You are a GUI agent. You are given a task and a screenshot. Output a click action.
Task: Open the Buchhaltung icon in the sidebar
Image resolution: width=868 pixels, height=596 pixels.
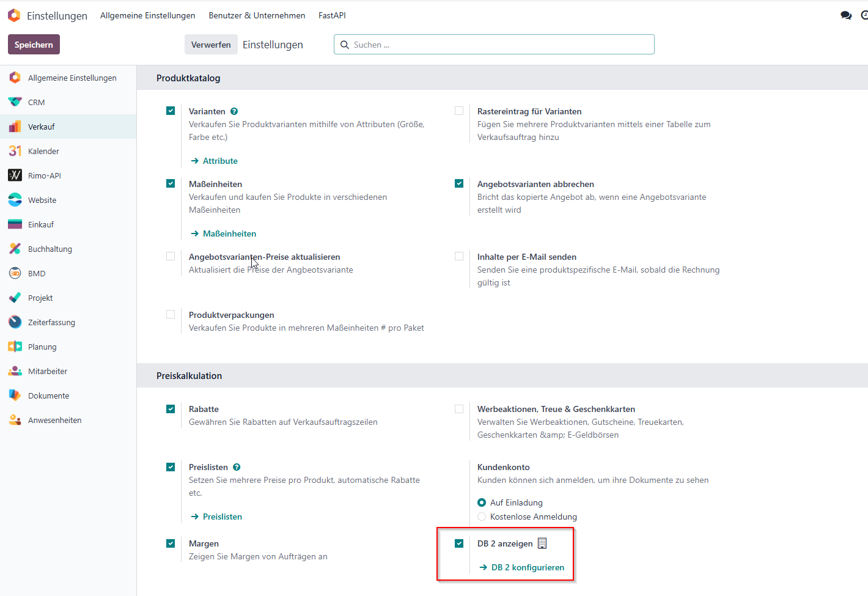click(x=15, y=249)
